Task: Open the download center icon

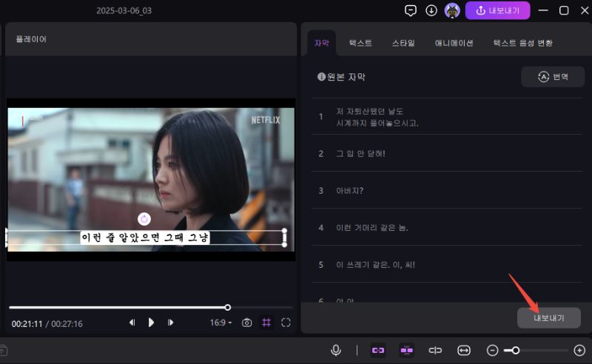Action: (431, 10)
